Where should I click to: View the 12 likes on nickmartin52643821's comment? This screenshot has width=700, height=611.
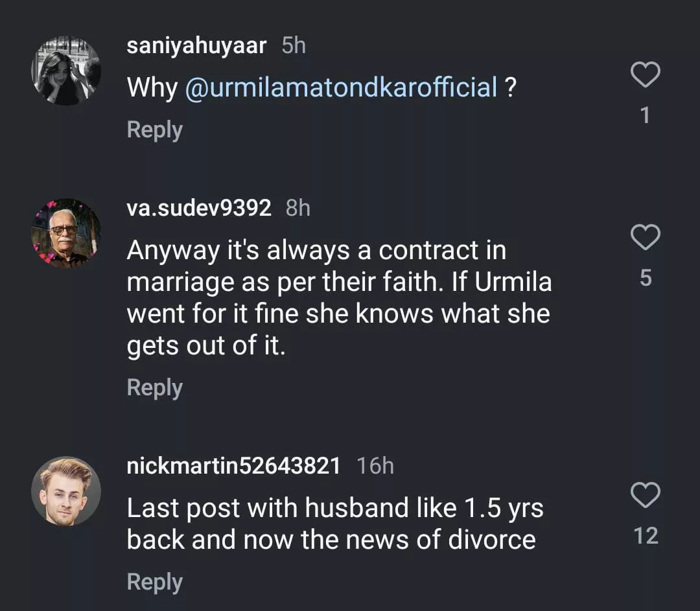[645, 536]
